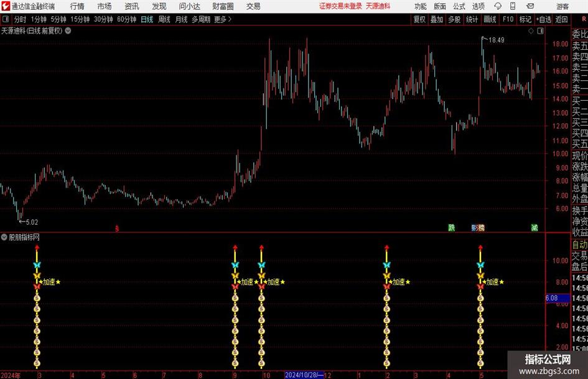This screenshot has width=588, height=379.
Task: Switch to 1分钟 period
Action: pyautogui.click(x=38, y=19)
